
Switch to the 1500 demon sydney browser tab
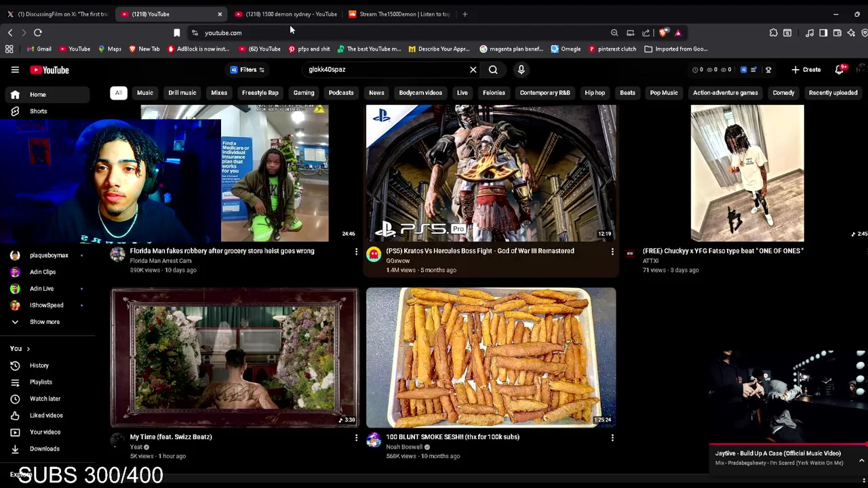click(286, 14)
